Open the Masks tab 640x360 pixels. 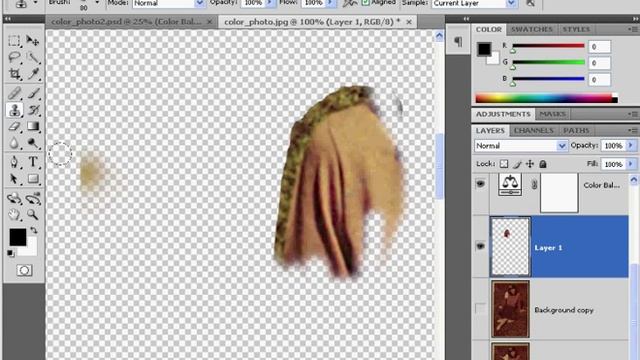553,114
